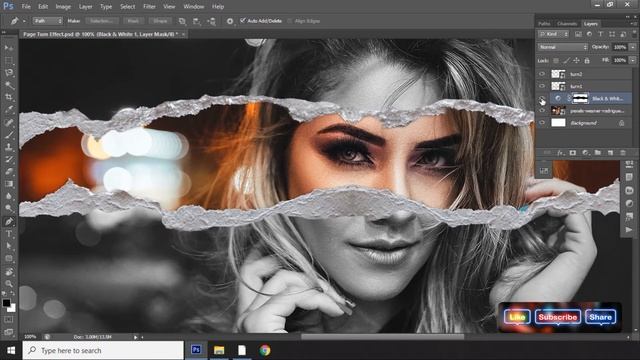Open the File menu
Screen dimensions: 640x360
26,7
